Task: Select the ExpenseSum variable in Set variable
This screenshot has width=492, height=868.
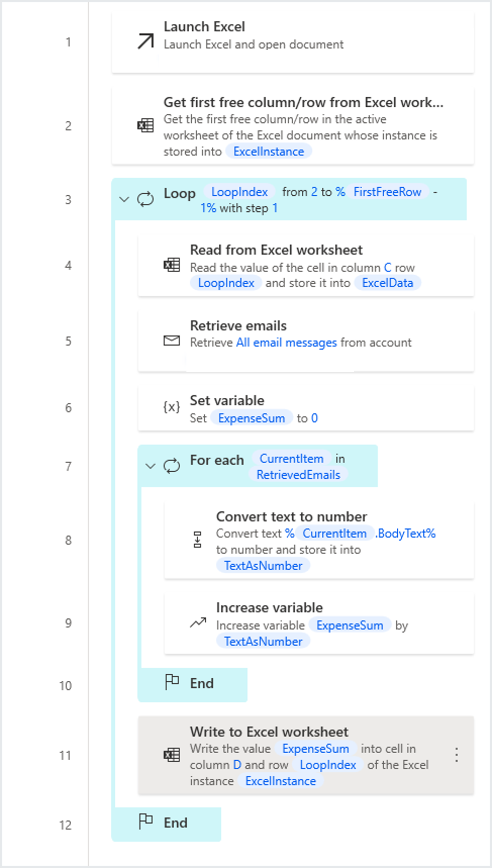Action: (251, 418)
